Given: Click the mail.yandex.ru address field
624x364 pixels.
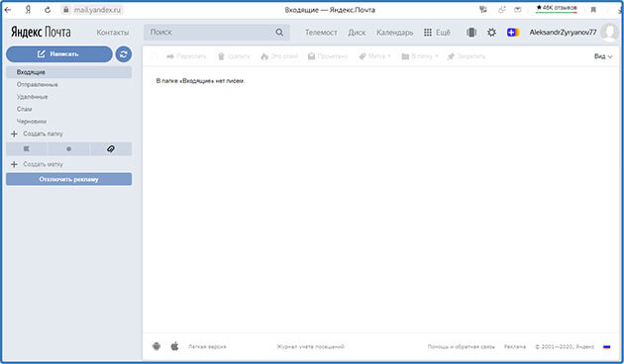Looking at the screenshot, I should tap(97, 10).
